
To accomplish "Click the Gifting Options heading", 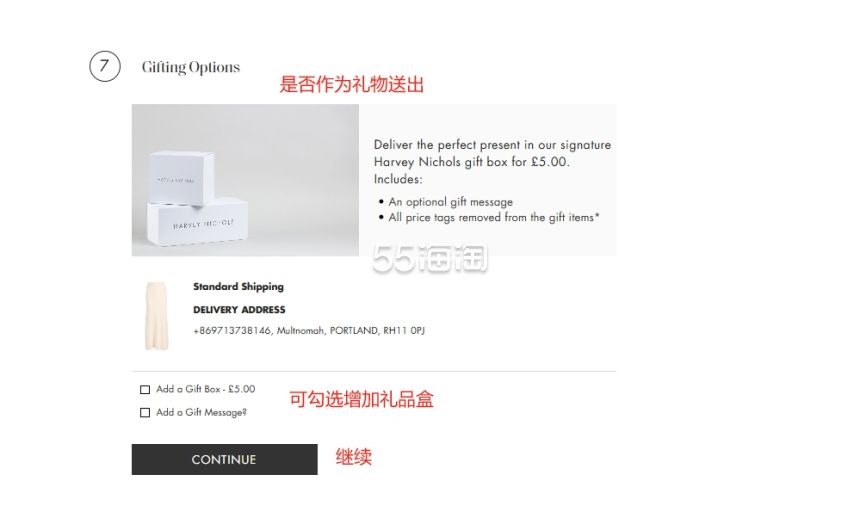I will pos(191,67).
